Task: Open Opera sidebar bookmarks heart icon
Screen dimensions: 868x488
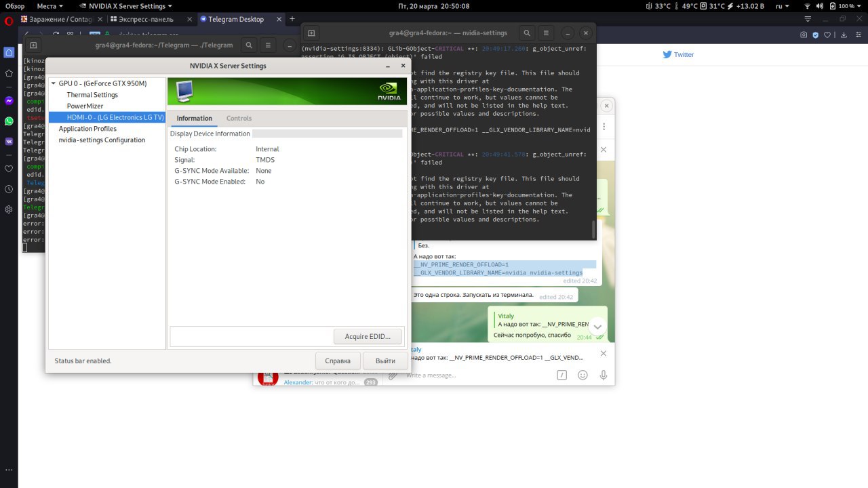Action: tap(9, 168)
